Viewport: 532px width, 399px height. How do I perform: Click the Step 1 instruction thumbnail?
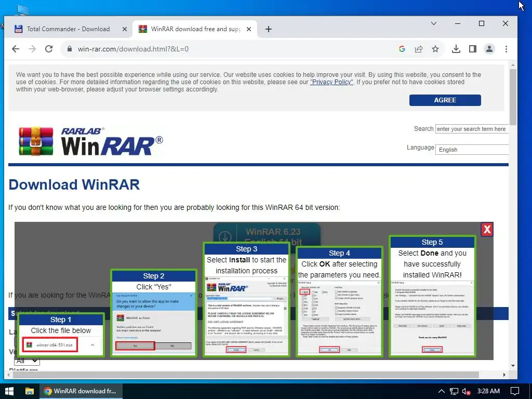coord(61,335)
